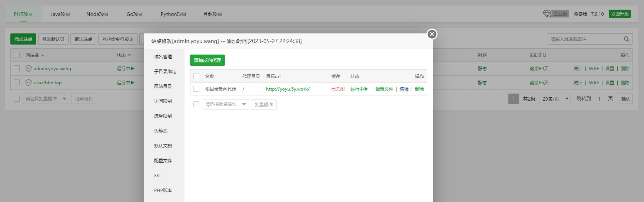Click WAF link for usa.itbbn.top row
Screen dimensions: 644x202
click(594, 82)
